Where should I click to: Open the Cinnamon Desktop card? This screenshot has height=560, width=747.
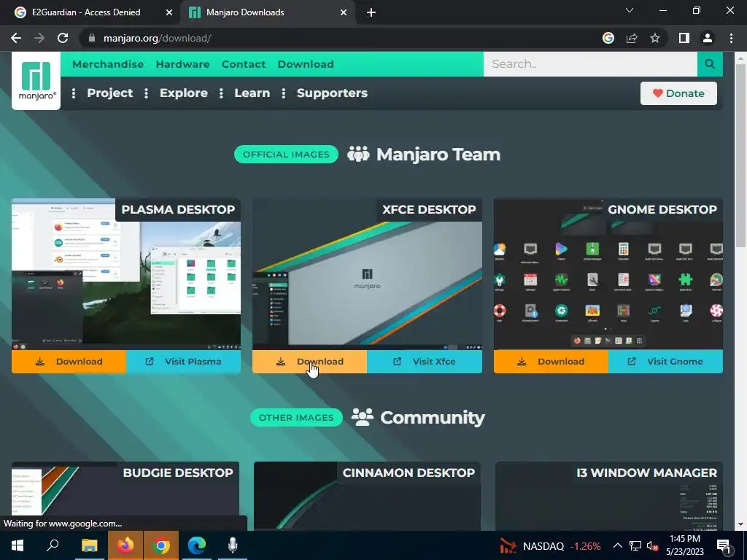(x=368, y=496)
